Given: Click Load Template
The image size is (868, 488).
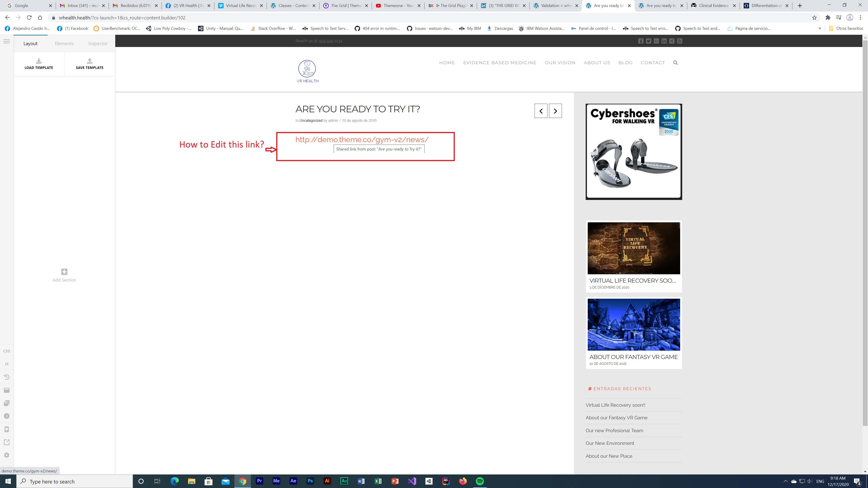Looking at the screenshot, I should [x=39, y=64].
